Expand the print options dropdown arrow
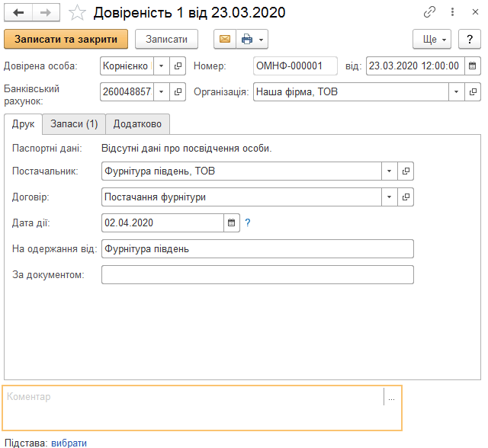This screenshot has height=448, width=488. click(x=262, y=40)
